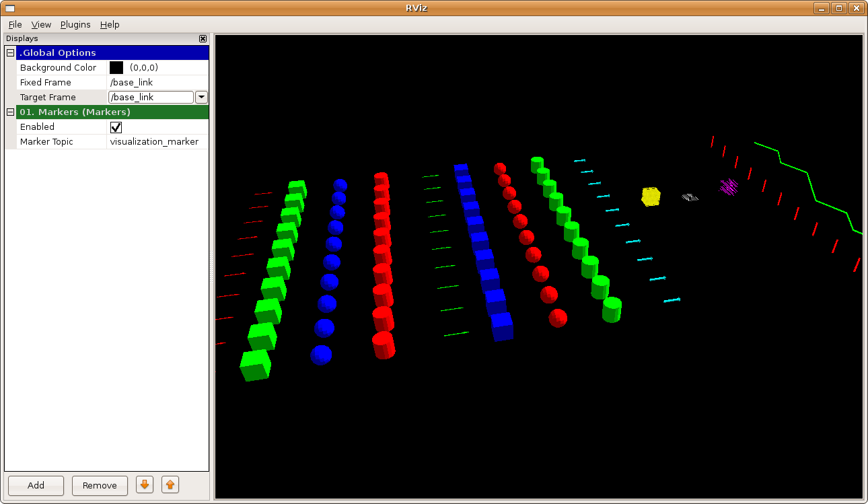Minimize the RViz window
The width and height of the screenshot is (868, 504).
(x=821, y=8)
